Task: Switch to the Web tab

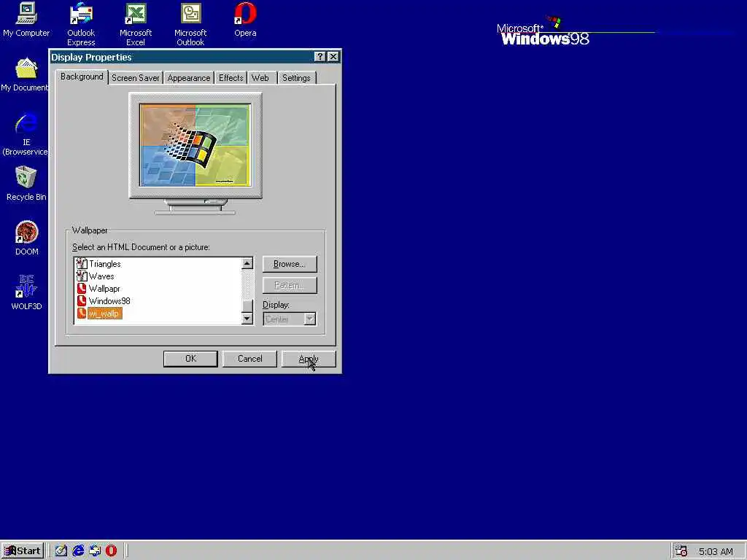Action: [x=260, y=77]
